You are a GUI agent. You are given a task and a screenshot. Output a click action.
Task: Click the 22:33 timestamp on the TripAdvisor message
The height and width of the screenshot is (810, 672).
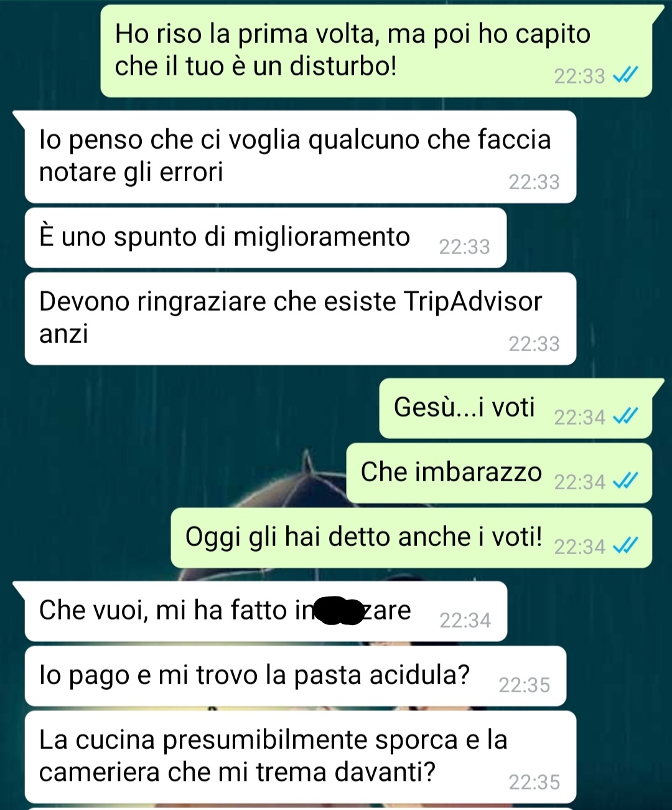(x=534, y=344)
